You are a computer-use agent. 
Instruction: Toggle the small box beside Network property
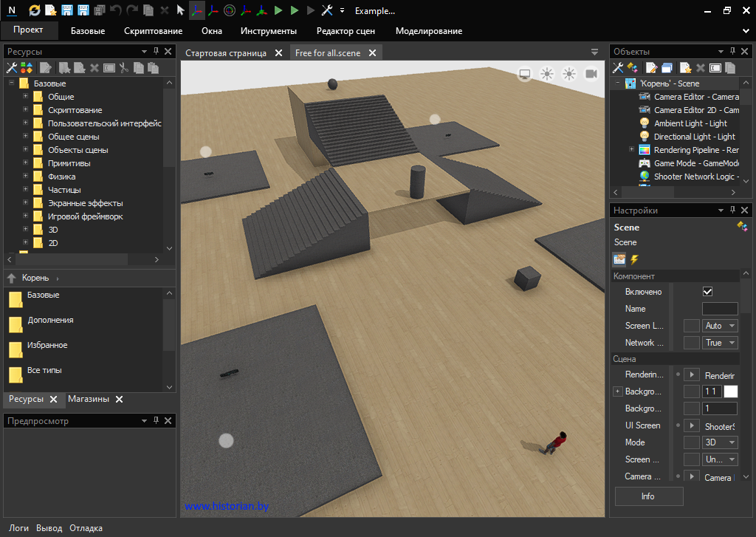(x=691, y=343)
